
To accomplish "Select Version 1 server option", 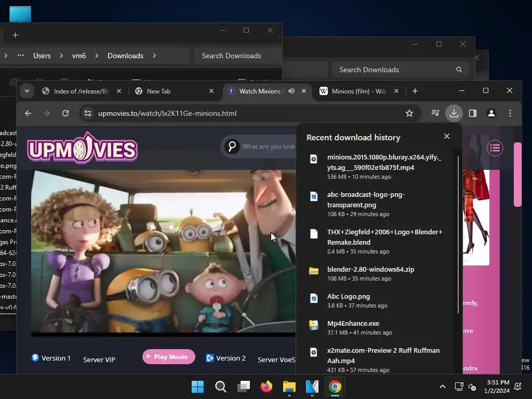I will click(x=51, y=358).
